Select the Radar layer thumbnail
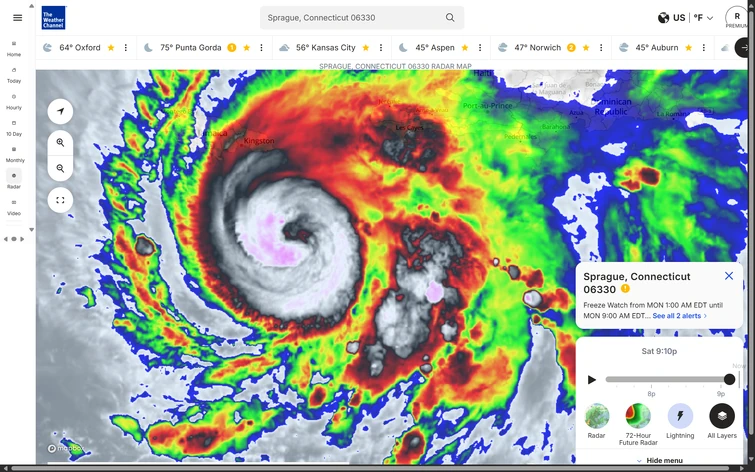Screen dimensions: 755x472 click(597, 416)
